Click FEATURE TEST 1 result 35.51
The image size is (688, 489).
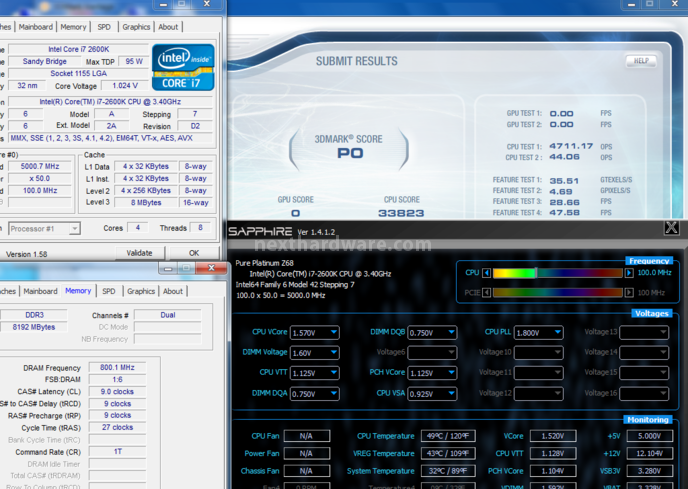coord(564,181)
